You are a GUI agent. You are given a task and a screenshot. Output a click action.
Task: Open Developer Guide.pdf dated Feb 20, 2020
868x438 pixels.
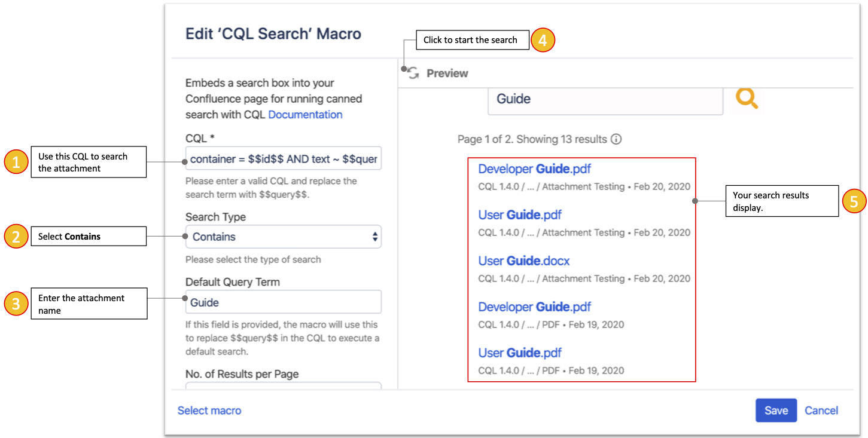coord(534,169)
